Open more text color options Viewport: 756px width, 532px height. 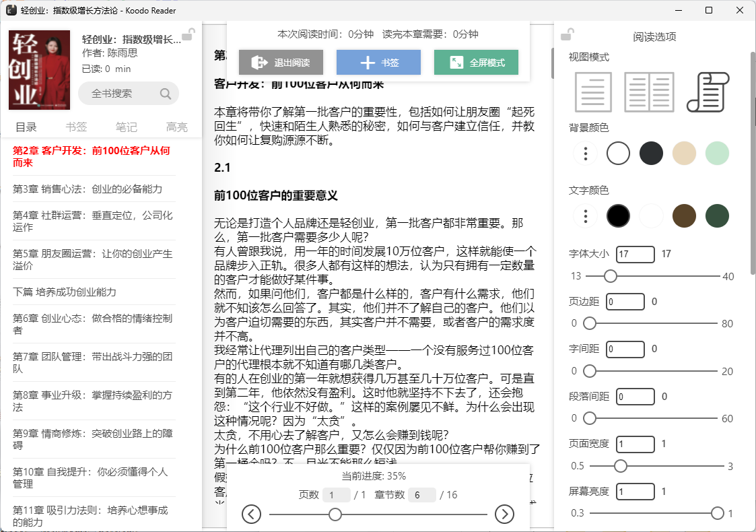pos(585,215)
